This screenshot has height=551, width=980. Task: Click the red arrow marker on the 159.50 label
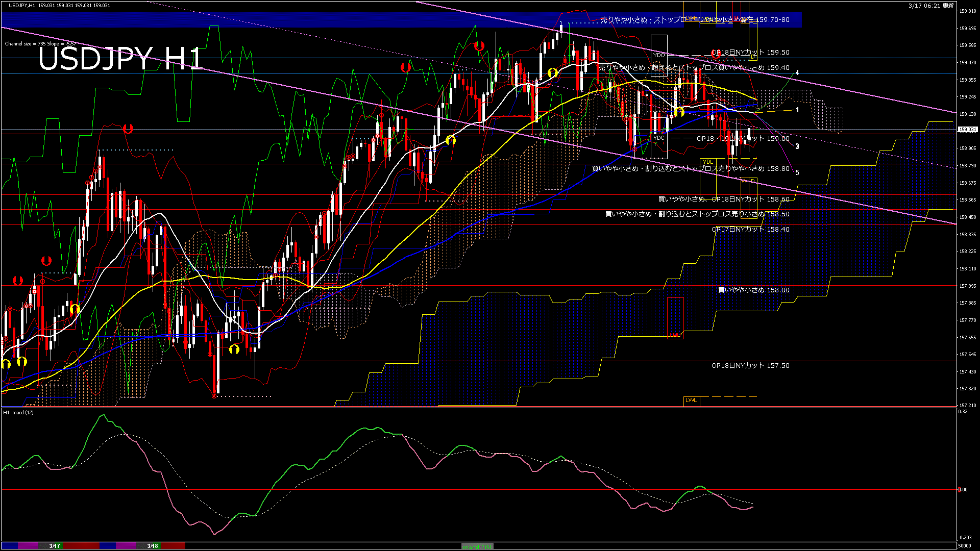tap(716, 53)
